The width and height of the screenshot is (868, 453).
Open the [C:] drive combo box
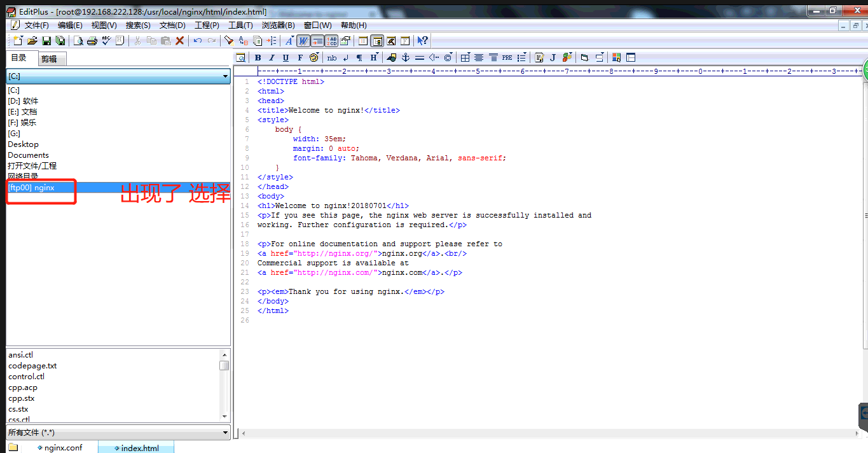point(118,76)
